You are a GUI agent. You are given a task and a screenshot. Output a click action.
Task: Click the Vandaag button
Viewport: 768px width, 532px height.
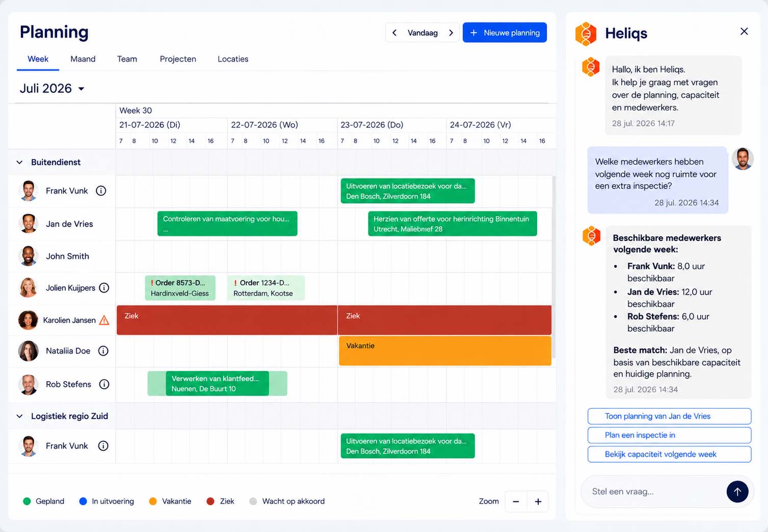(422, 33)
